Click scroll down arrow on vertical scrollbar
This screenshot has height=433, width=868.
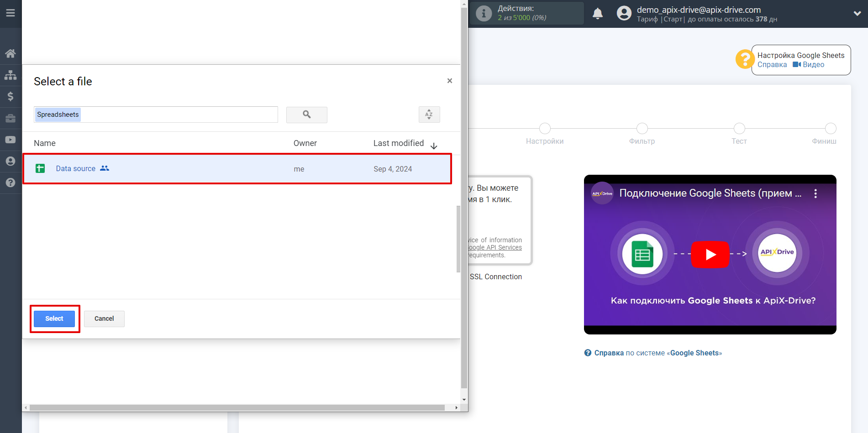464,400
